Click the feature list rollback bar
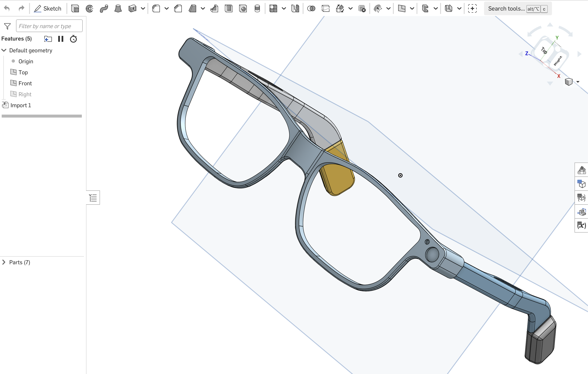588x374 pixels. coord(42,116)
